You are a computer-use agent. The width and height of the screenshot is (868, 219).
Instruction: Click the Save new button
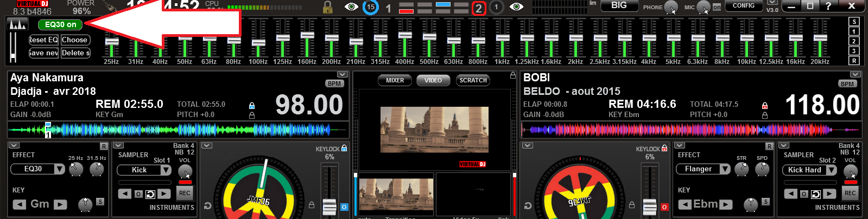click(43, 53)
